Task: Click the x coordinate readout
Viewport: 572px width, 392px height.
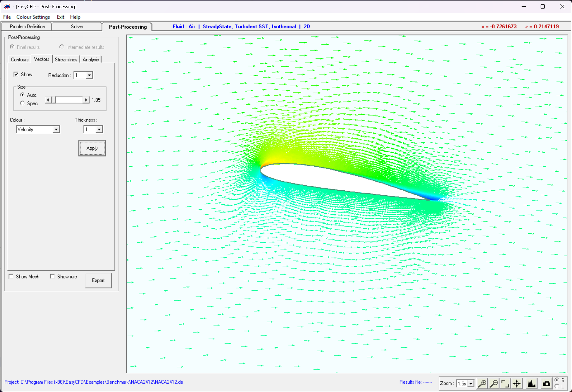Action: click(499, 26)
